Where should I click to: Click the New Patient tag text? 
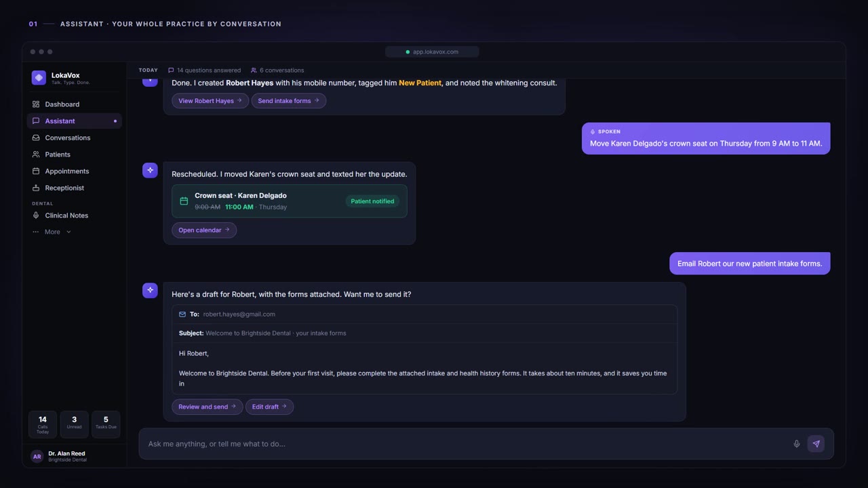click(420, 83)
